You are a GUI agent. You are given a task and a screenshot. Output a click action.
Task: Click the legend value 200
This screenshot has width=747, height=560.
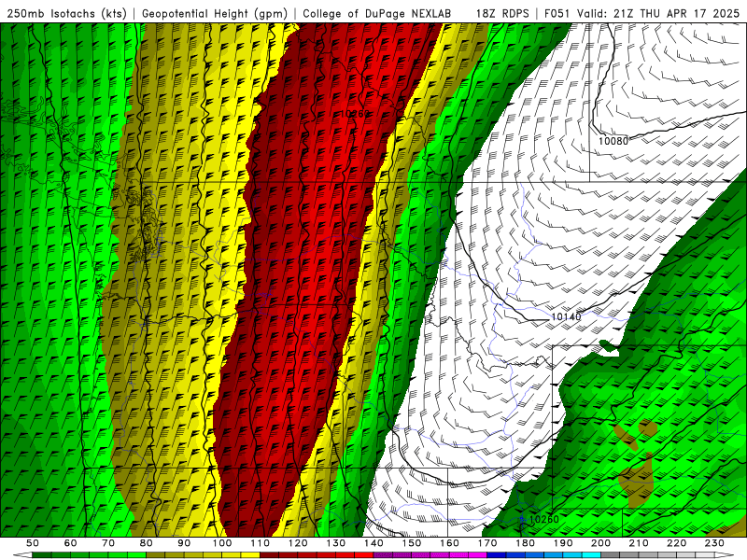[x=600, y=543]
